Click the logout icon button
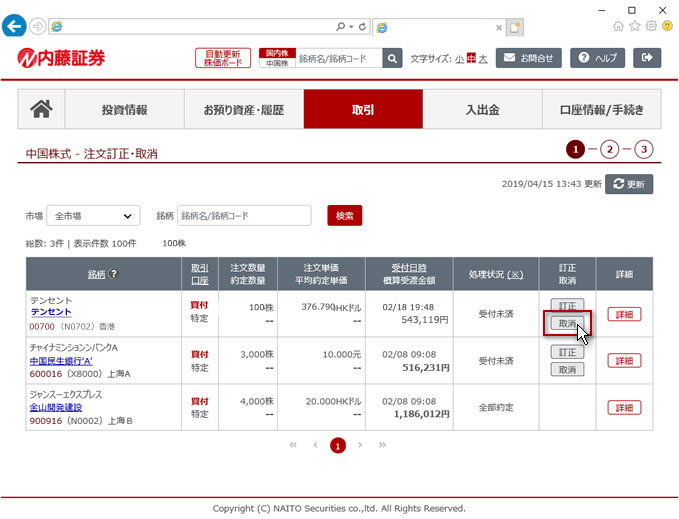The height and width of the screenshot is (519, 679). tap(647, 58)
